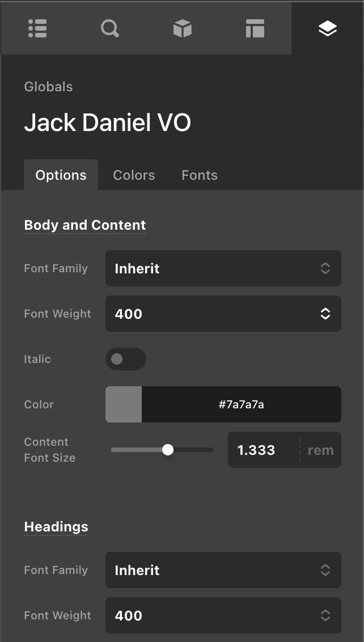Toggle the Italic switch
The width and height of the screenshot is (364, 642).
pyautogui.click(x=125, y=359)
